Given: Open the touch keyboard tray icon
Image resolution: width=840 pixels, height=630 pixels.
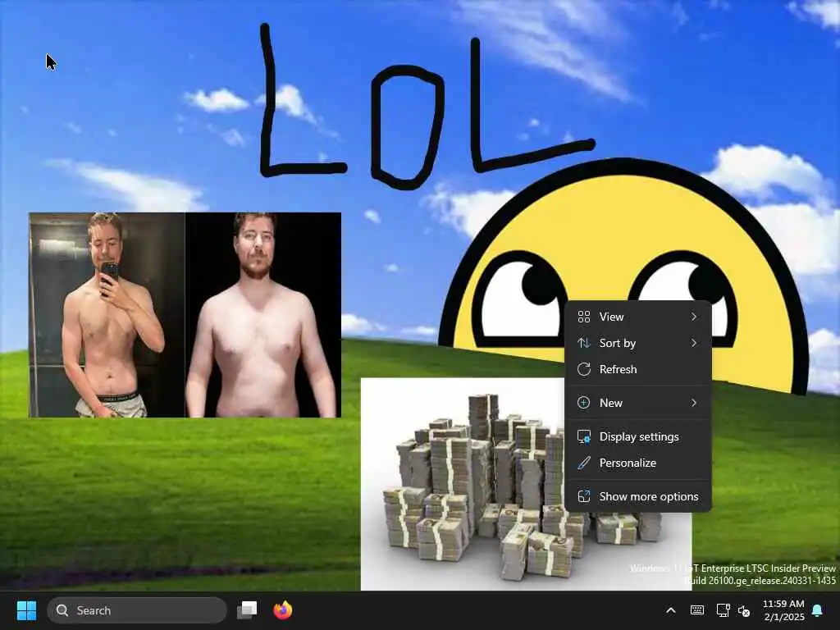Looking at the screenshot, I should tap(697, 610).
